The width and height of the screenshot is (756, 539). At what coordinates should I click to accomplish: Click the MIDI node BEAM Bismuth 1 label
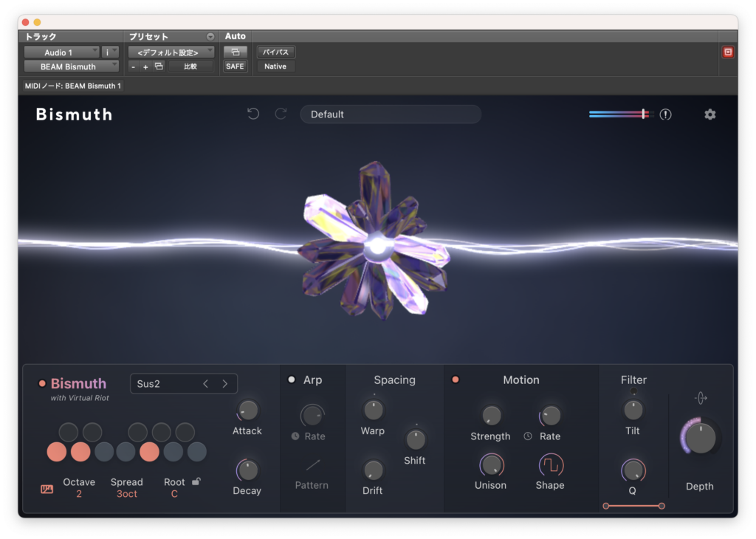pyautogui.click(x=73, y=86)
